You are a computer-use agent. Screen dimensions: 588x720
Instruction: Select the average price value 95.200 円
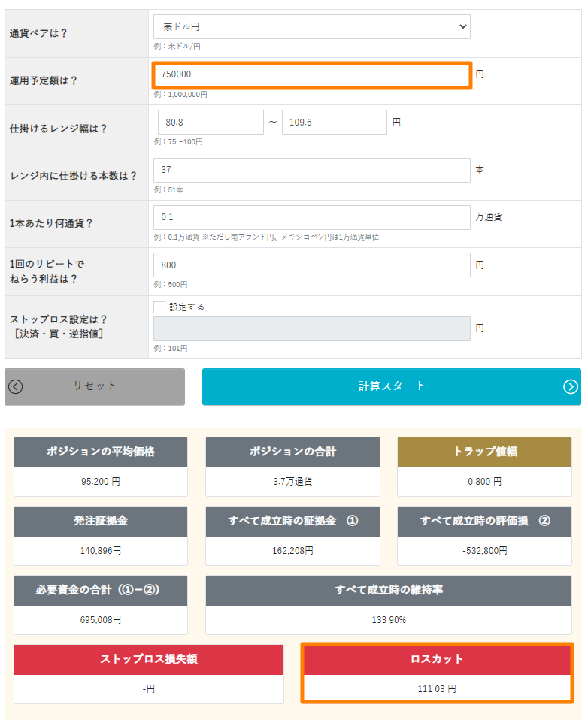tap(101, 481)
